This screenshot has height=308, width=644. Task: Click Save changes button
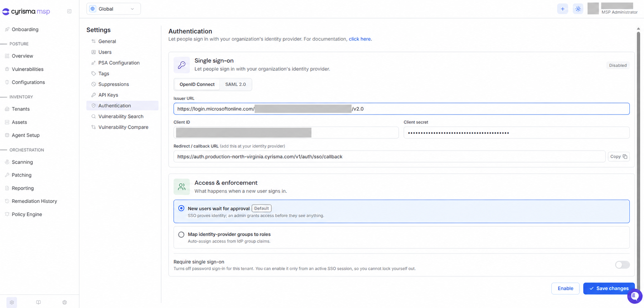click(609, 288)
